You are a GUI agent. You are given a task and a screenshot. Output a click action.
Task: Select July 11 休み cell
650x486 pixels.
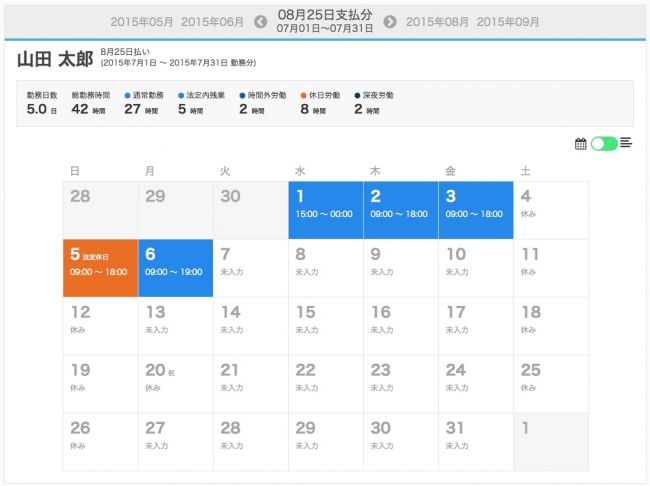551,268
